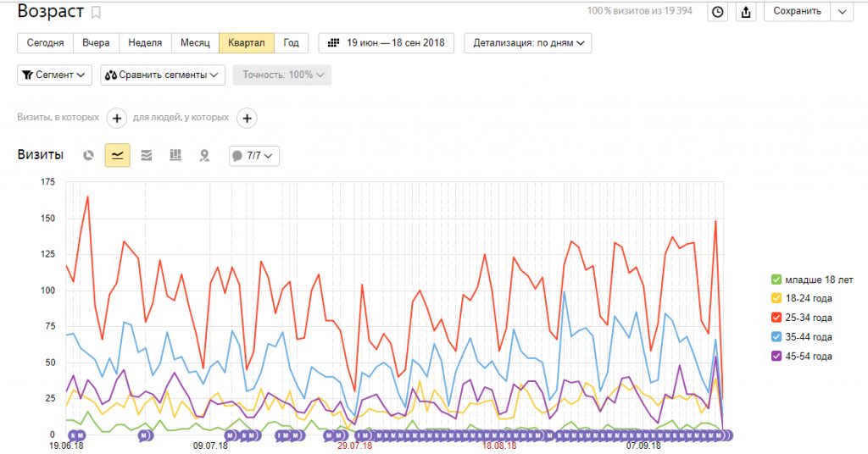
Task: Expand 'Детализация: по дням' dropdown
Action: click(527, 42)
